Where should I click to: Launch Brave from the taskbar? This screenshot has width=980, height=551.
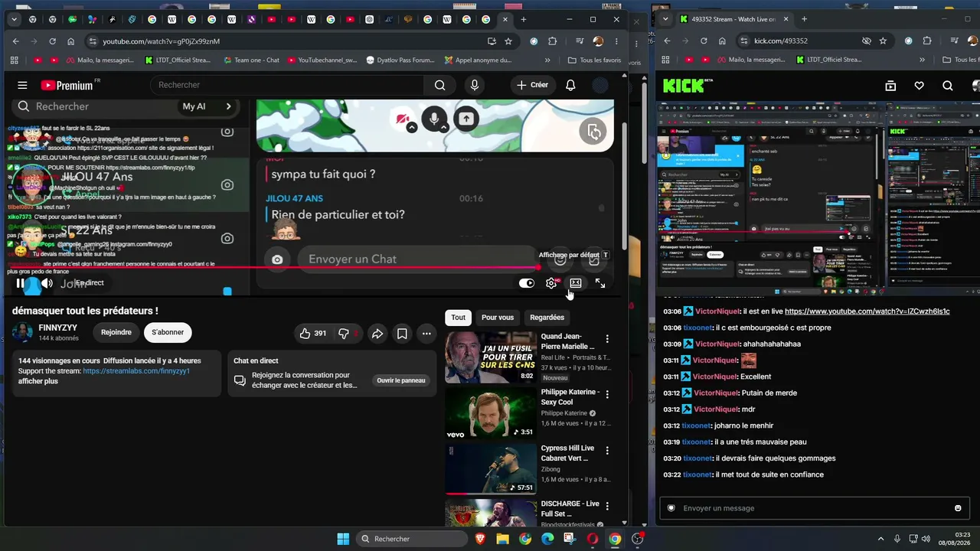(x=480, y=539)
